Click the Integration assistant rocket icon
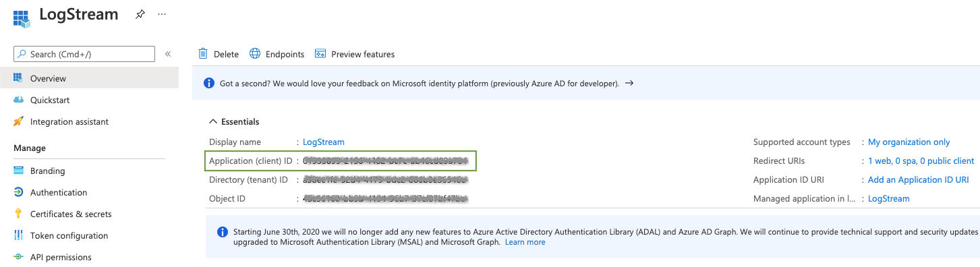The image size is (980, 267). 18,121
